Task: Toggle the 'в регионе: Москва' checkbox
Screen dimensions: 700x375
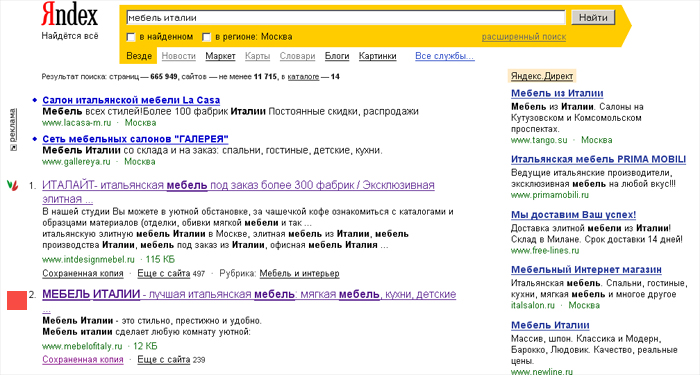Action: pyautogui.click(x=206, y=37)
